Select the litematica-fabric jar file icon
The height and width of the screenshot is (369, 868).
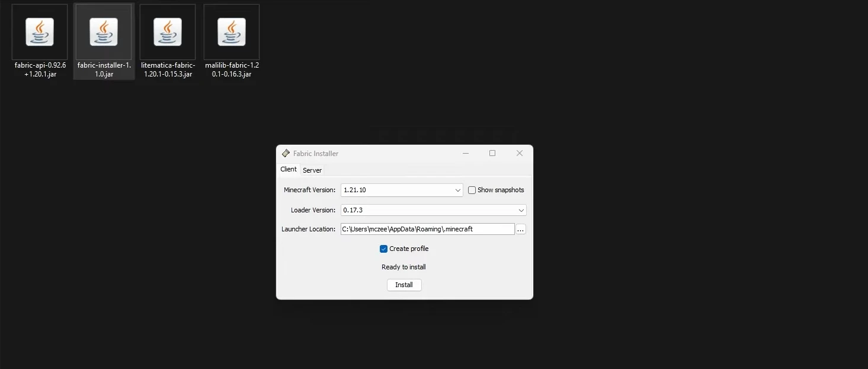pos(168,32)
